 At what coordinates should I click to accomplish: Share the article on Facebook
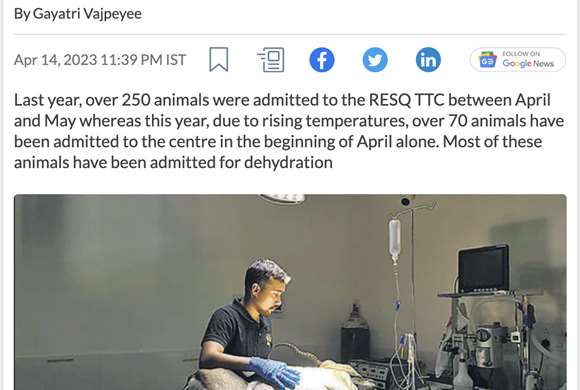point(322,60)
